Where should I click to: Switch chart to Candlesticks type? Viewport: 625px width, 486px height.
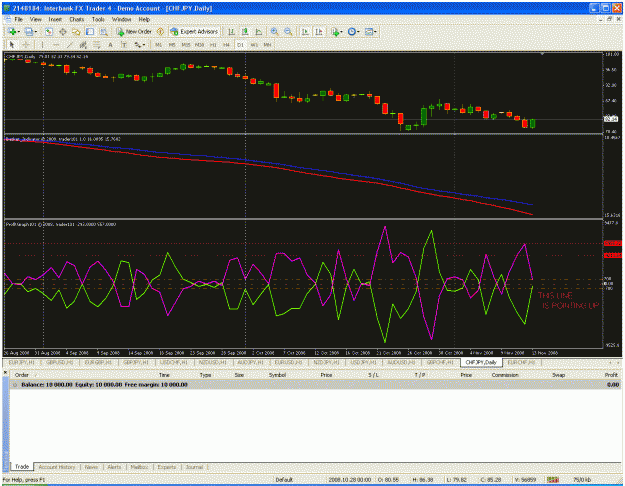pos(245,31)
